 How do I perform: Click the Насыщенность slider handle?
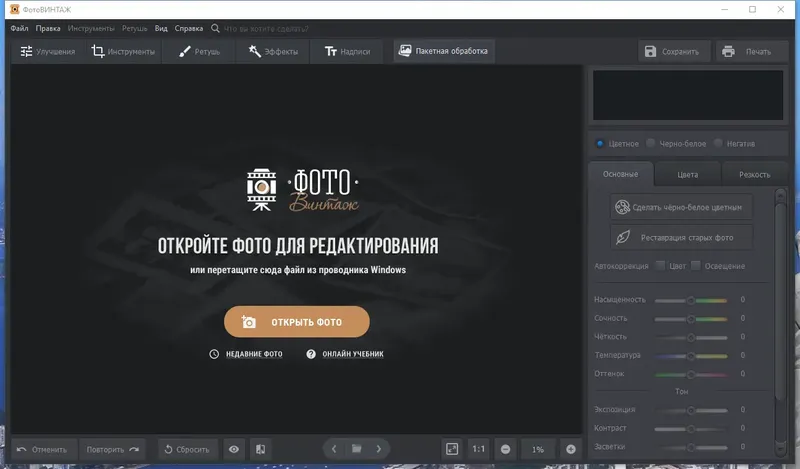(691, 300)
